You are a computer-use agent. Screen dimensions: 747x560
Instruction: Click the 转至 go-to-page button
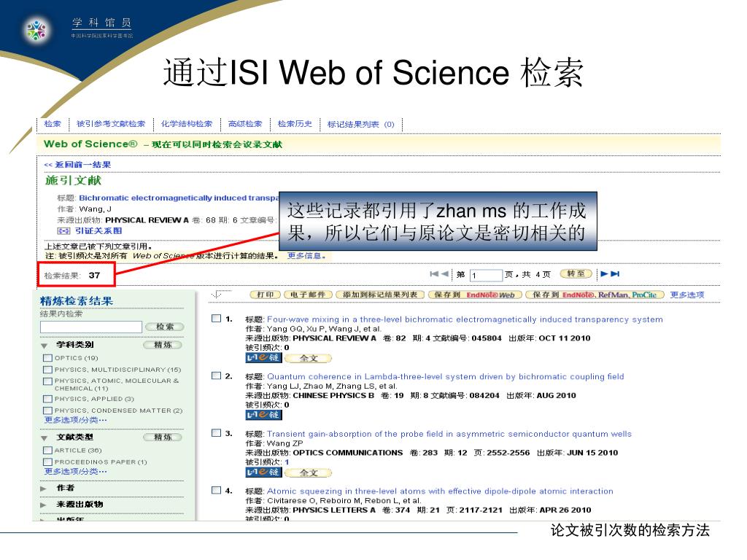coord(576,274)
